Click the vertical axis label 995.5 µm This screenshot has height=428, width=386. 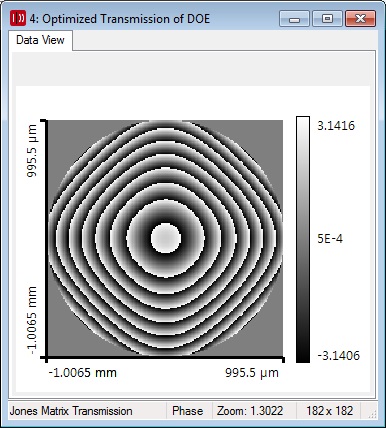32,151
